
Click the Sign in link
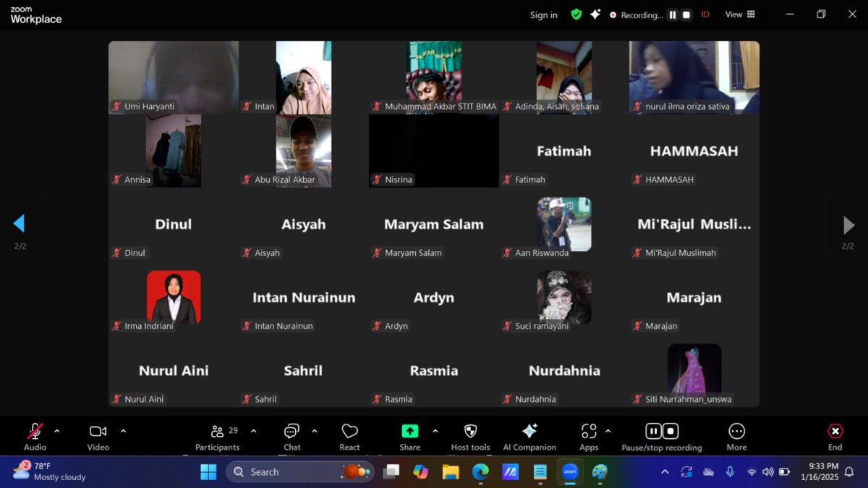pyautogui.click(x=543, y=14)
